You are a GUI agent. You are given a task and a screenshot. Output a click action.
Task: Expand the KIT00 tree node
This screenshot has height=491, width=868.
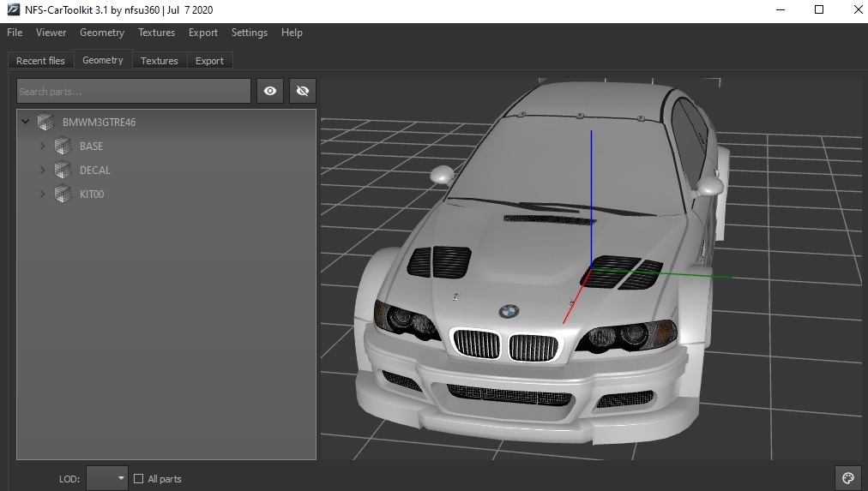tap(43, 194)
